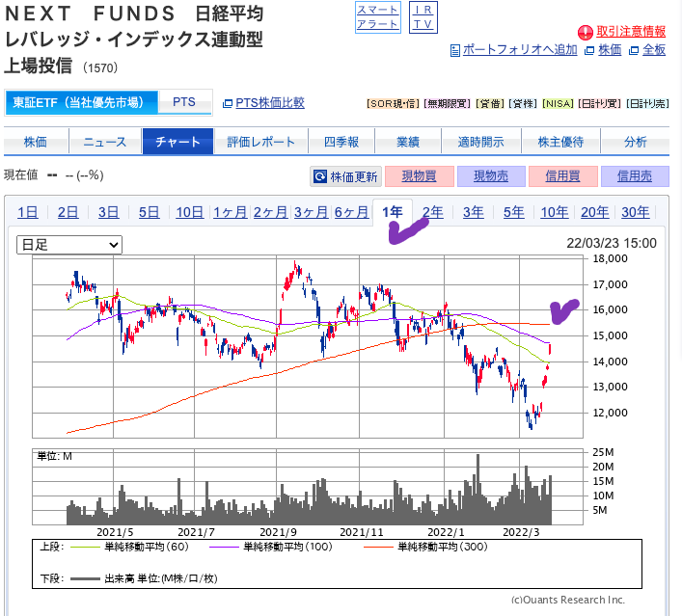This screenshot has width=682, height=616.
Task: Open the スマートアラート link
Action: [x=377, y=17]
